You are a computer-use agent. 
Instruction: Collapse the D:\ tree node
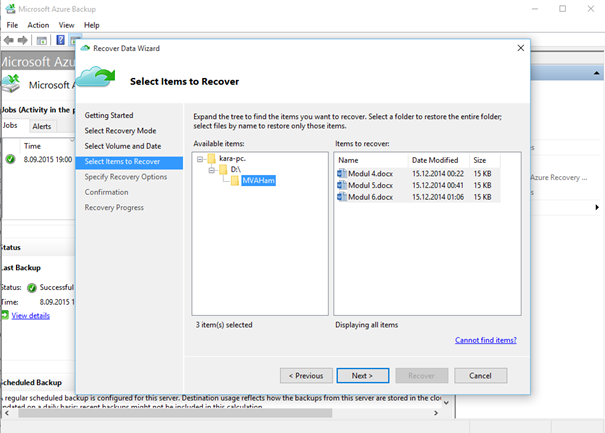[x=211, y=170]
